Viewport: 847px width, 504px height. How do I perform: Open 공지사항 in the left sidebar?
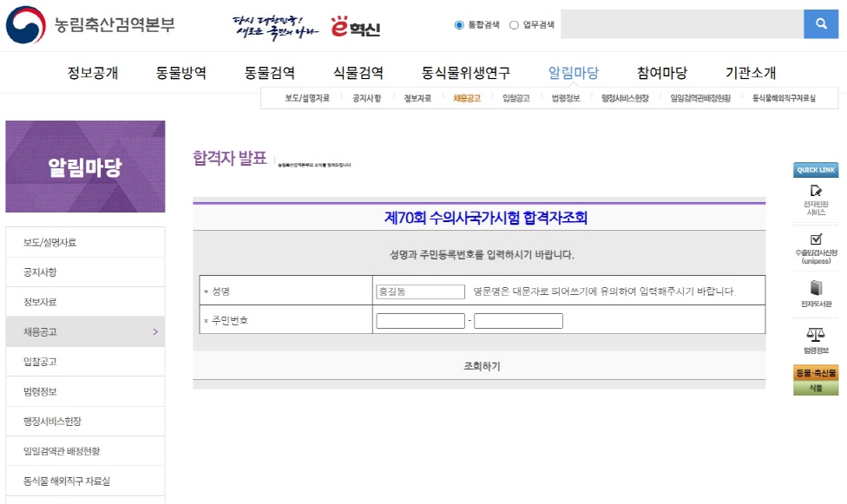41,272
